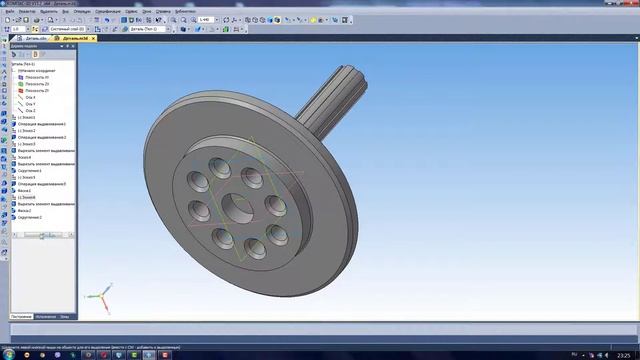Select Ось X in the model tree

pyautogui.click(x=30, y=98)
